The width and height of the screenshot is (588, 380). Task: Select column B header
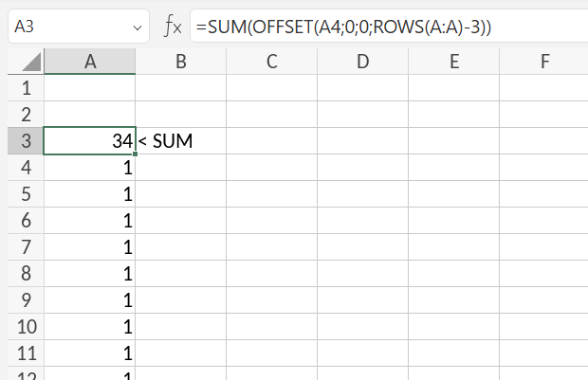(x=180, y=62)
